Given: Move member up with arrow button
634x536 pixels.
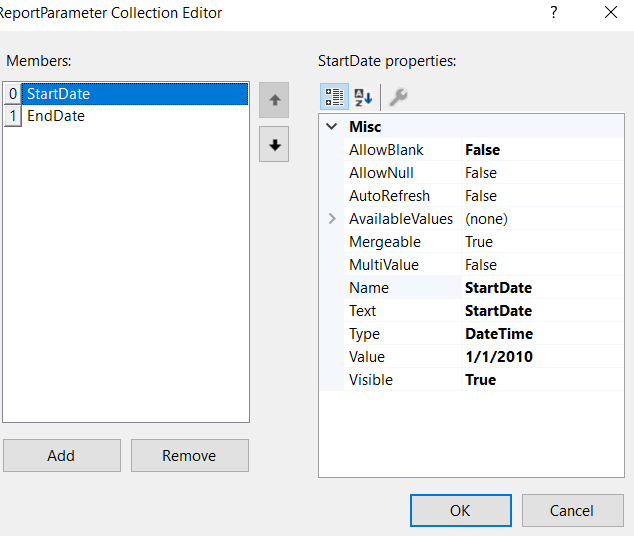Looking at the screenshot, I should tap(274, 100).
